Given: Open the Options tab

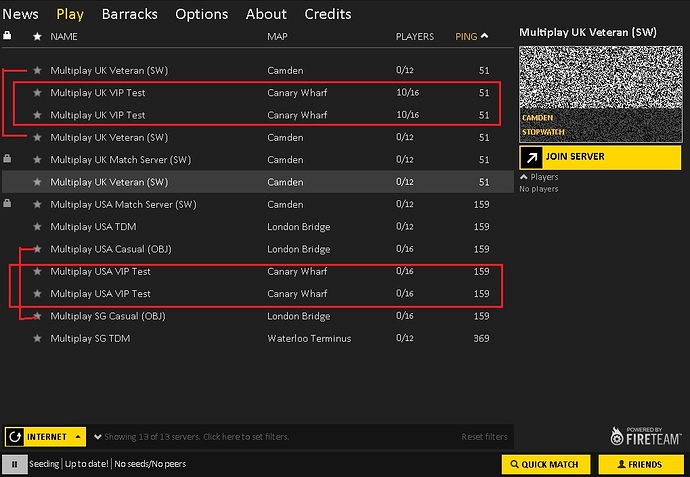Looking at the screenshot, I should click(x=201, y=14).
